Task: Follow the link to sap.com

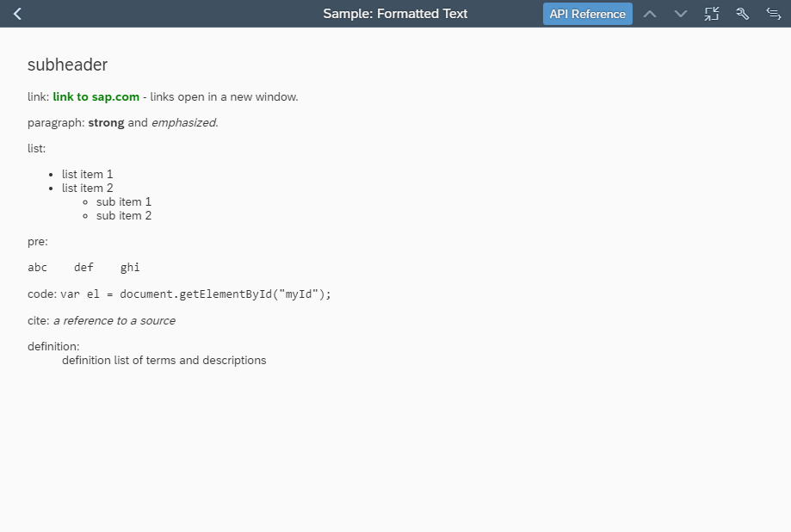Action: point(96,96)
